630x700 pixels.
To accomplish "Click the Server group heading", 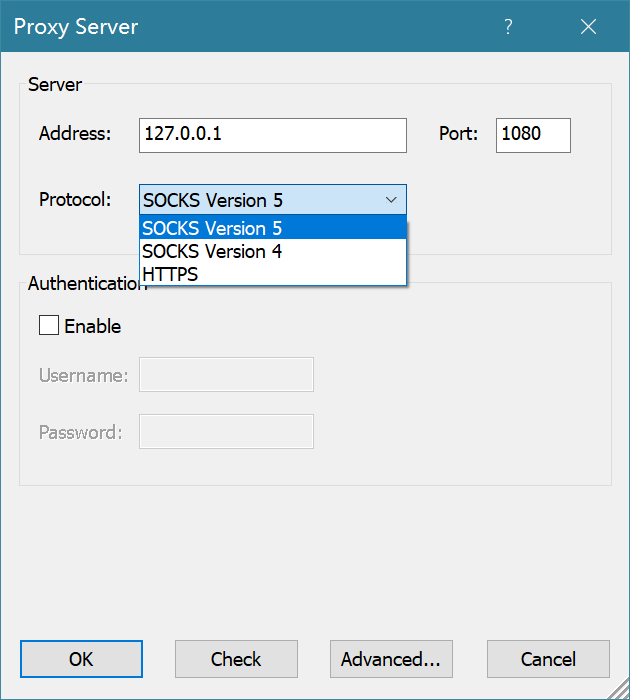I will tap(55, 84).
